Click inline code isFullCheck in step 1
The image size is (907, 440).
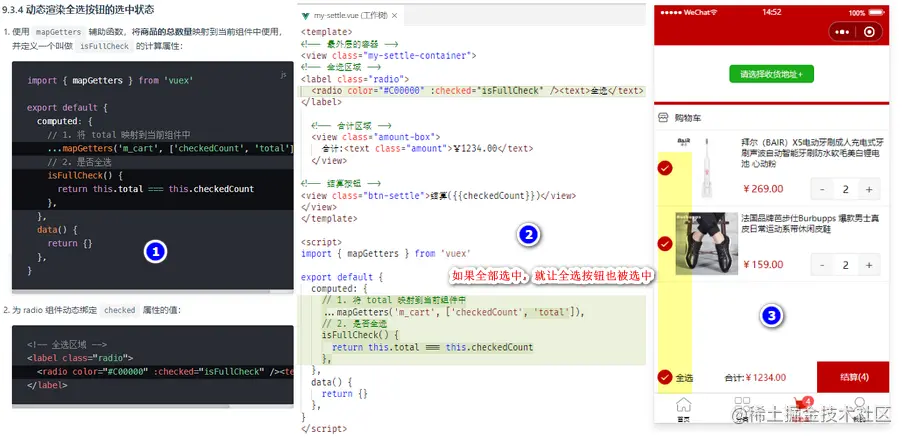(x=105, y=46)
